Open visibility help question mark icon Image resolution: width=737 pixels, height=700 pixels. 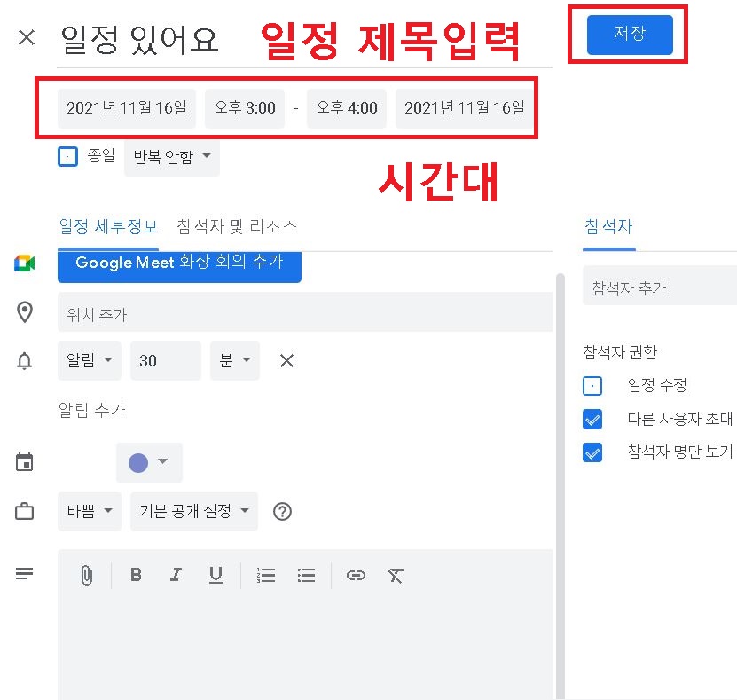(283, 512)
